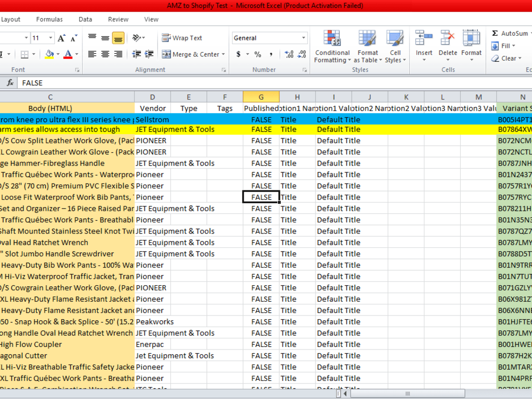Open Merge & Center dropdown arrow
The image size is (532, 399).
tap(223, 54)
